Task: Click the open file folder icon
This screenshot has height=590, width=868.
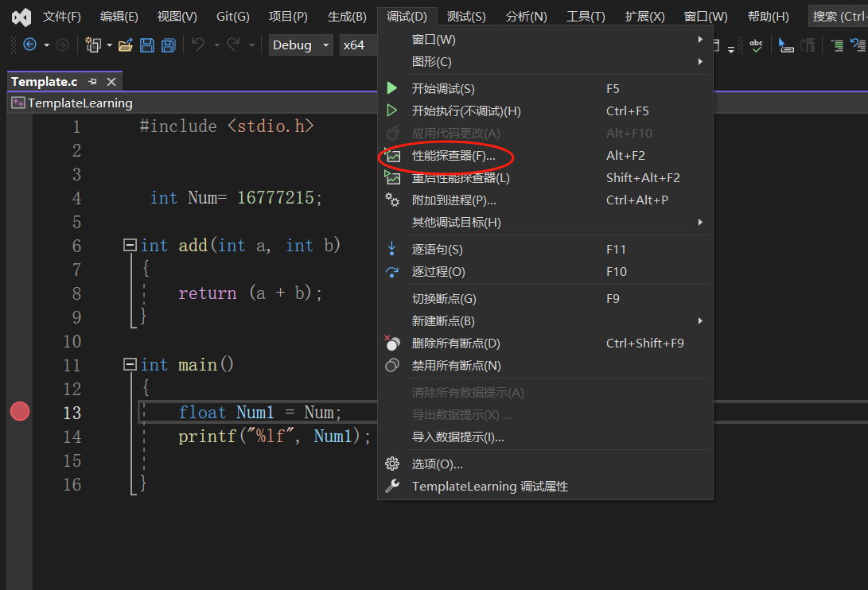Action: [x=126, y=45]
